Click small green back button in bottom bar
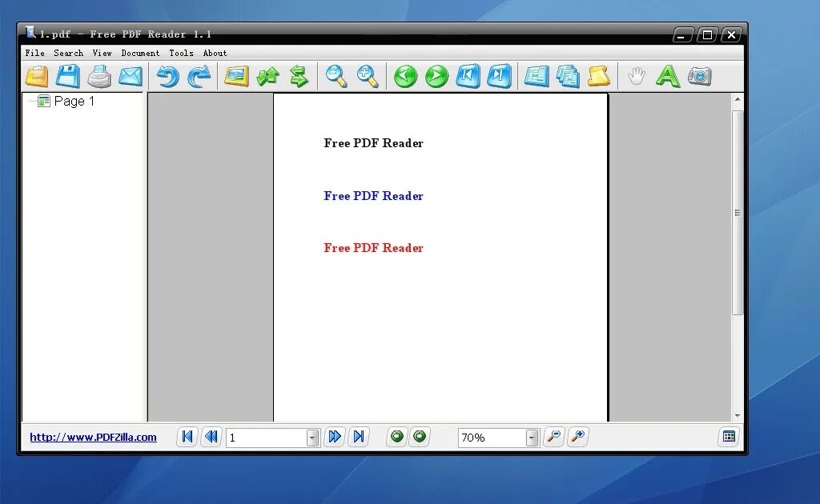820x504 pixels. pos(397,436)
